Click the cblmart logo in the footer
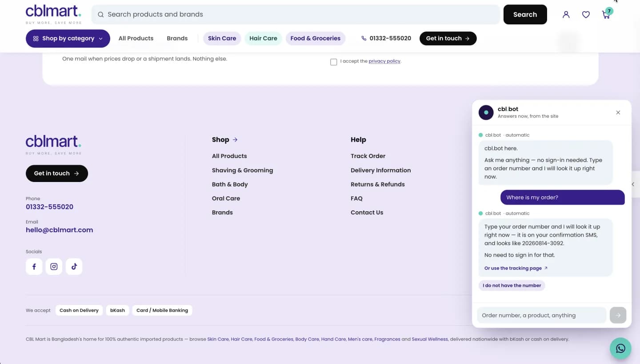Viewport: 640px width, 364px height. point(53,145)
